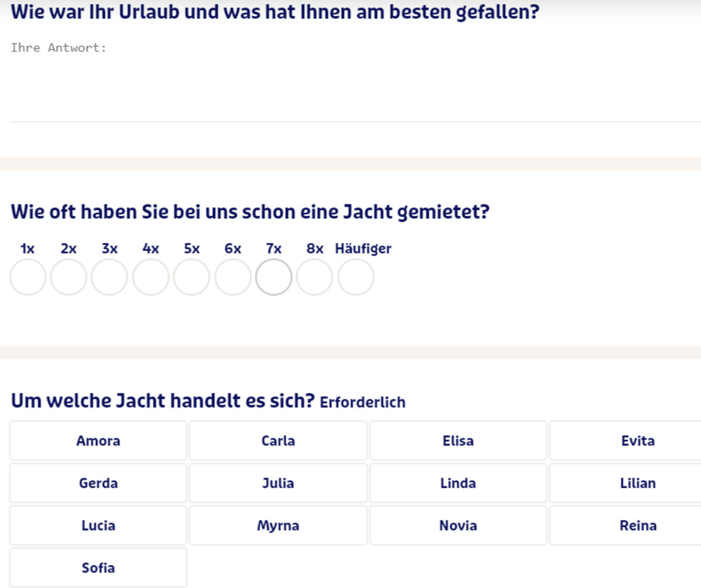Choose 3x for yacht rentals
This screenshot has width=701, height=588.
point(109,277)
